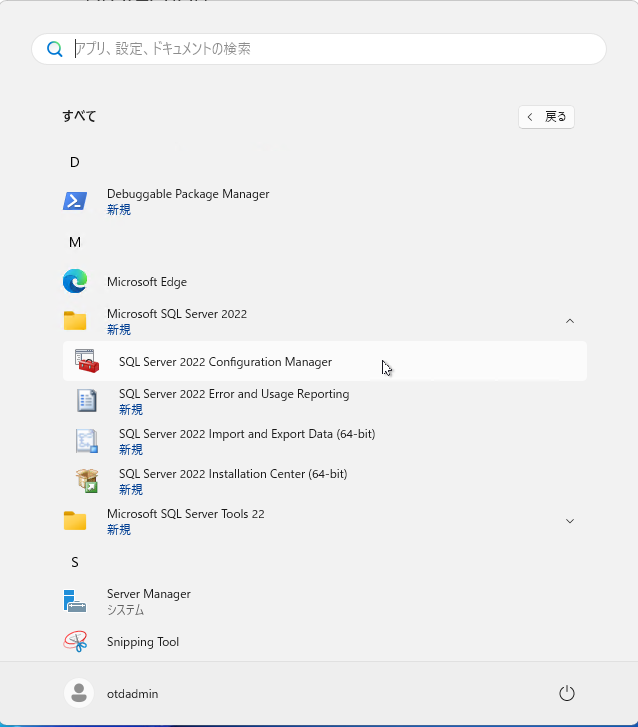Click the Server Manager icon

[75, 601]
